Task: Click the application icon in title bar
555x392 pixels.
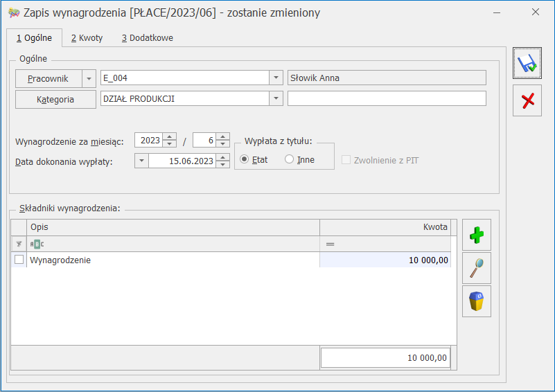Action: (14, 13)
